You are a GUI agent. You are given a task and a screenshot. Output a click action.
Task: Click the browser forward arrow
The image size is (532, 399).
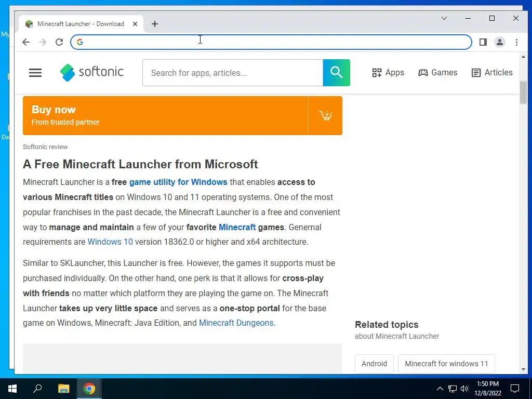tap(43, 42)
